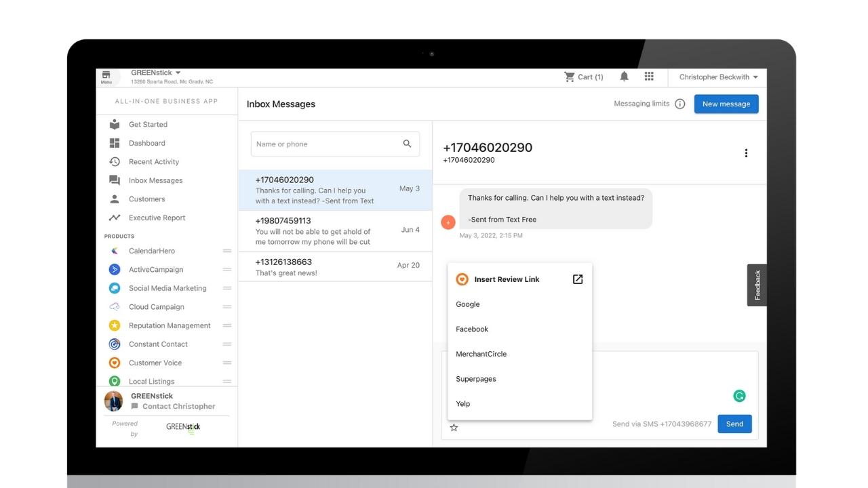Open the Customers section via its person icon
Image resolution: width=868 pixels, height=488 pixels.
point(113,199)
